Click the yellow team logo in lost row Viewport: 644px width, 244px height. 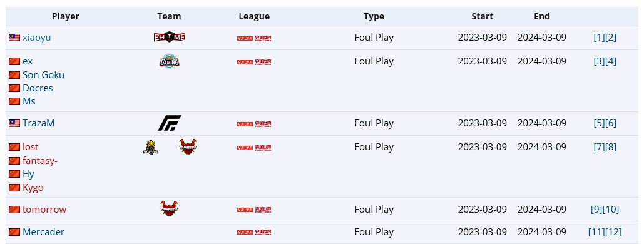pos(151,146)
